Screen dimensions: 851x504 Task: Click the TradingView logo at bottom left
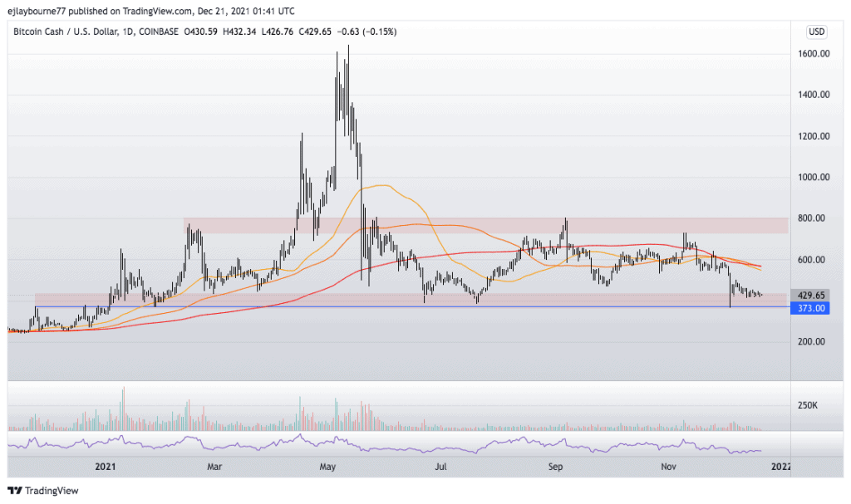[x=43, y=491]
